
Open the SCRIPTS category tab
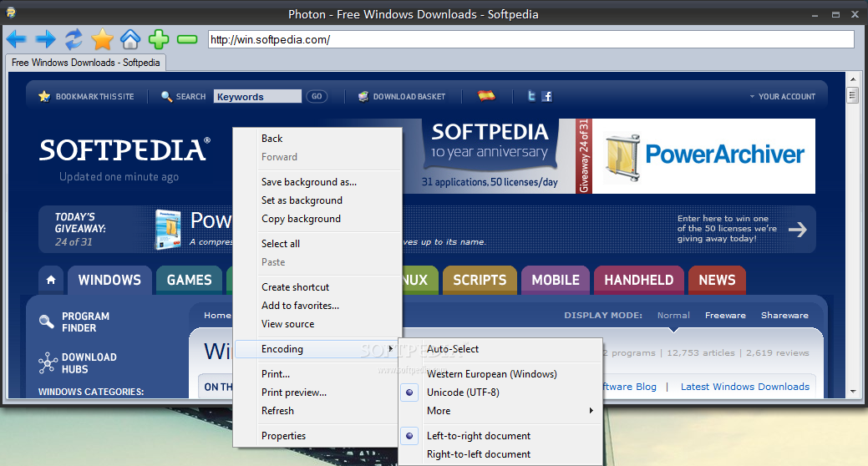point(480,280)
